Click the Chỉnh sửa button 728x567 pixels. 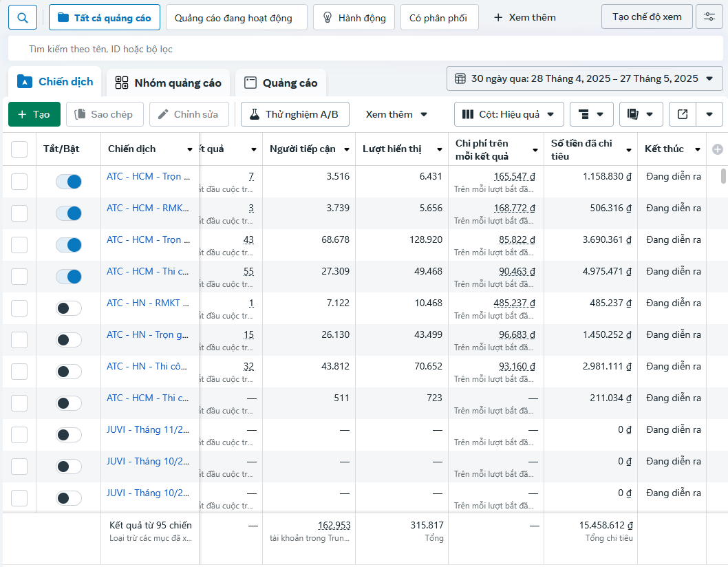pyautogui.click(x=189, y=114)
